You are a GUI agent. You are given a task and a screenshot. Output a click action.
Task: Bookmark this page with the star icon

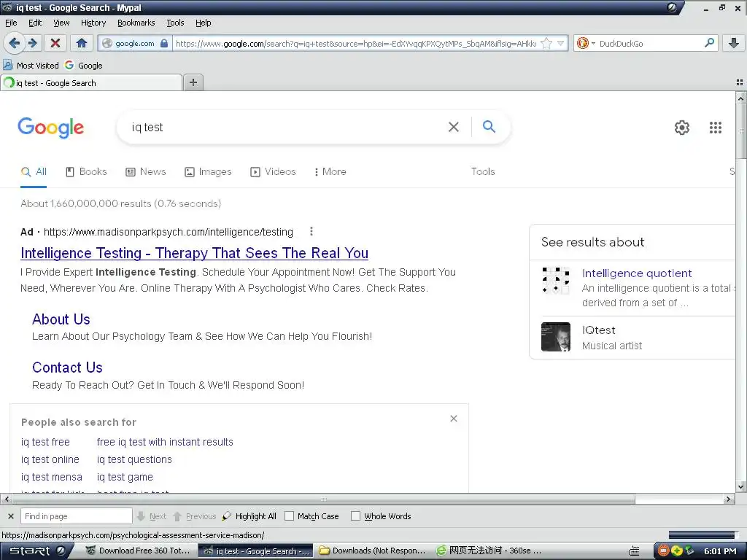546,43
